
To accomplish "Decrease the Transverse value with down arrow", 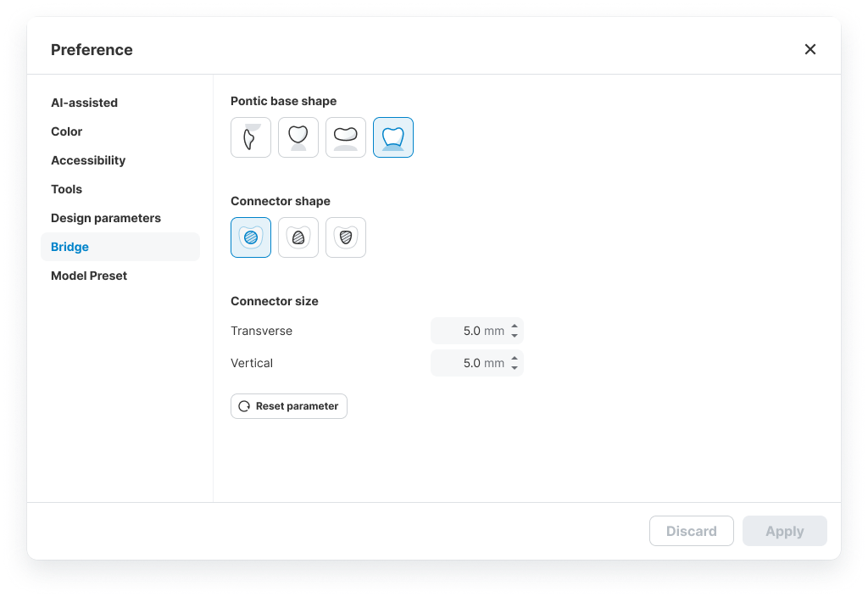I will 515,336.
